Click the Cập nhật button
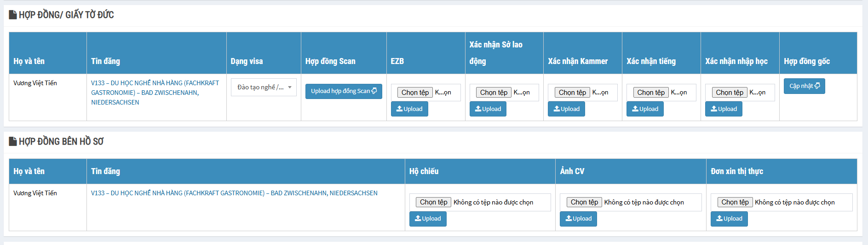 pyautogui.click(x=804, y=86)
